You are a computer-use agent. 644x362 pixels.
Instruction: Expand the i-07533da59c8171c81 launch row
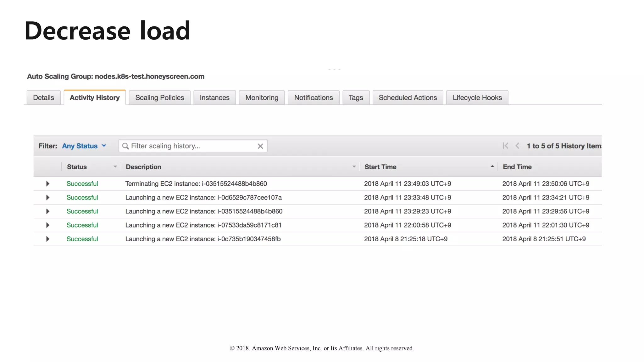48,225
